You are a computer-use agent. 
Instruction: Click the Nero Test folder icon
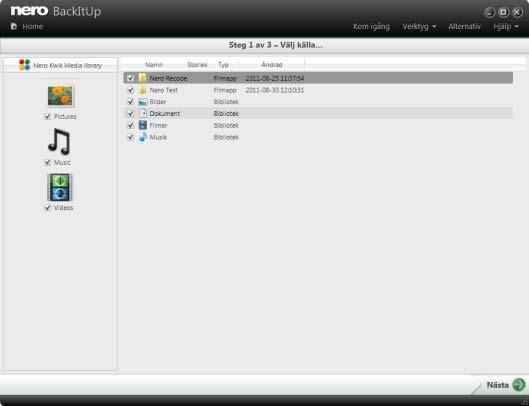pos(143,90)
